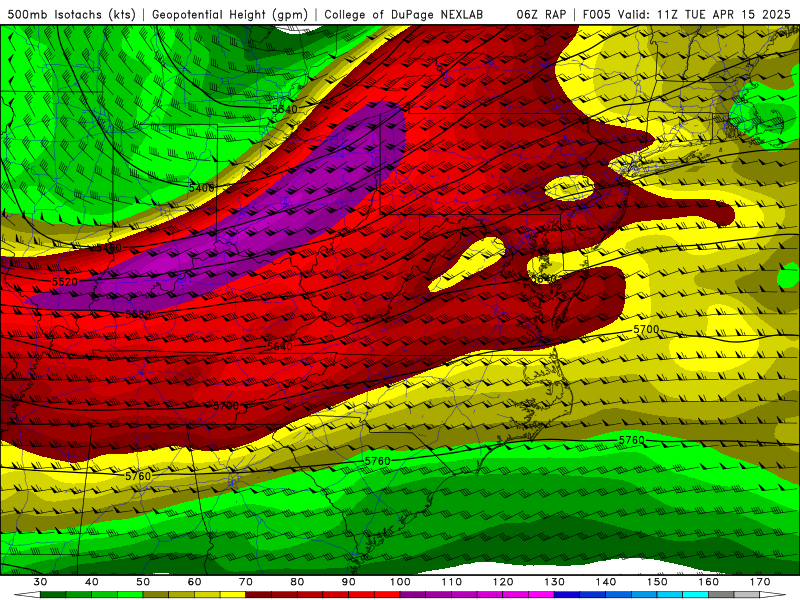This screenshot has height=600, width=800.
Task: Click the 'F005 Valid: 11Z TUE APR 15 2025' text
Action: [687, 14]
